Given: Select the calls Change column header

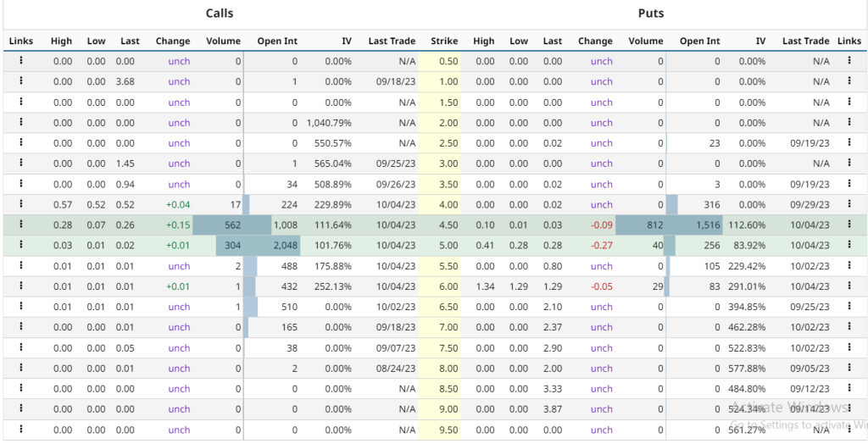Looking at the screenshot, I should click(173, 41).
